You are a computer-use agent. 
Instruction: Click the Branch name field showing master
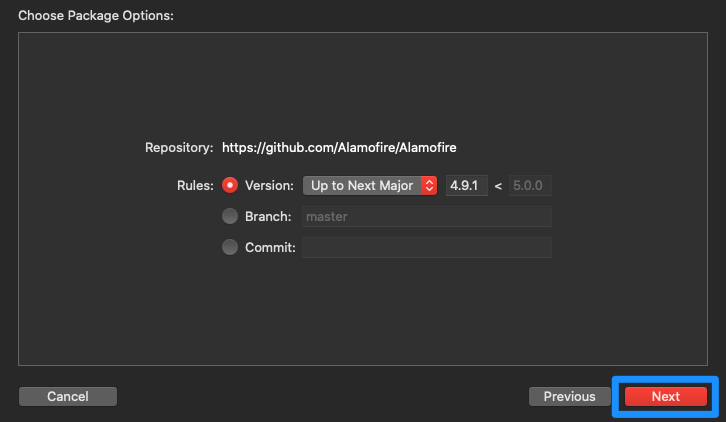click(426, 216)
